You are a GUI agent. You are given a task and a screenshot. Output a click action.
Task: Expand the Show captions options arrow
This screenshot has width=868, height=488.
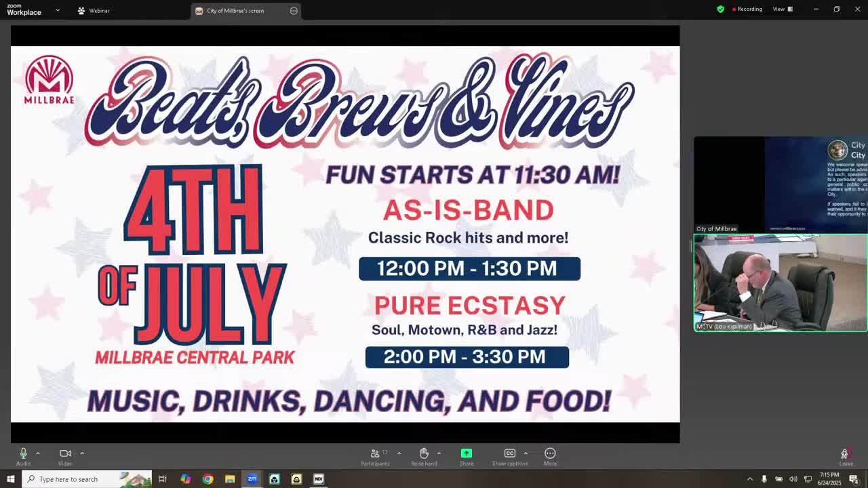526,453
